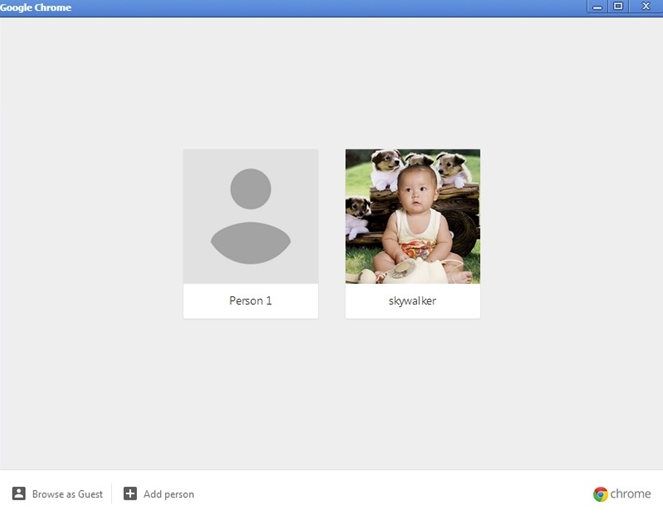Click the Add person plus icon

130,493
